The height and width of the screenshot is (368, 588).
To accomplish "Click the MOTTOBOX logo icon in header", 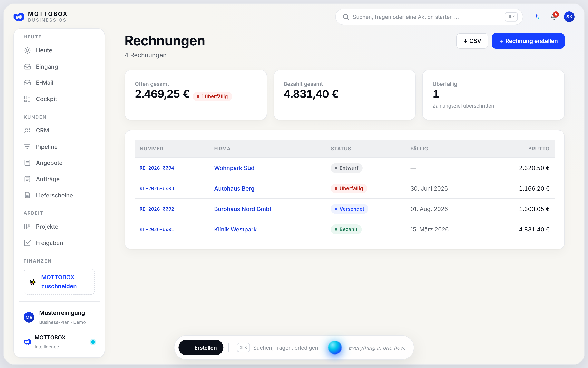I will tap(19, 17).
